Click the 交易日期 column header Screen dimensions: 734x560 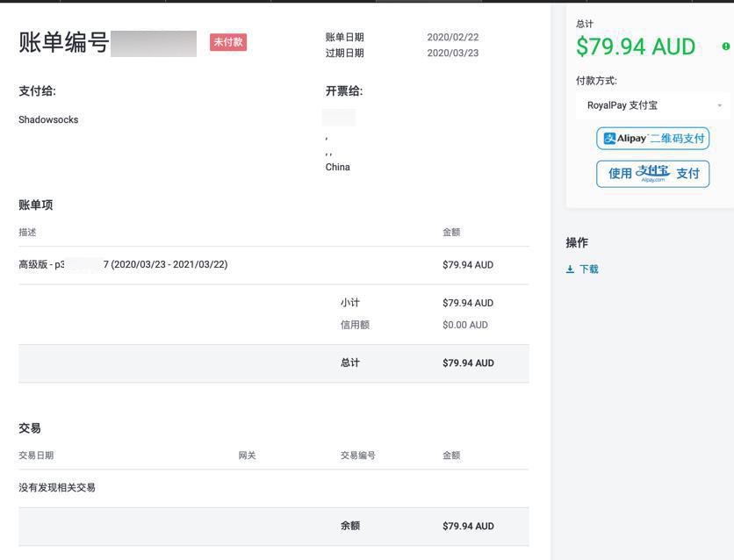click(x=36, y=456)
